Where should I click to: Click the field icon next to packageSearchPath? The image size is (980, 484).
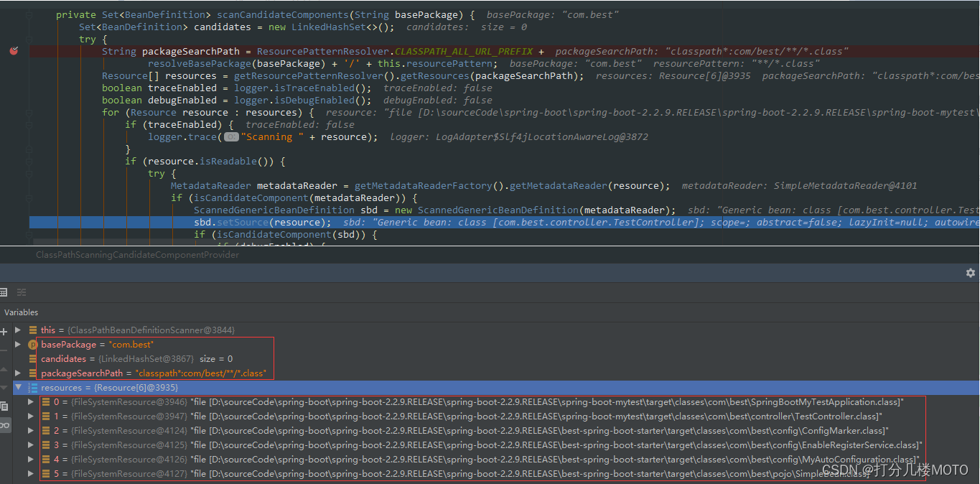33,373
